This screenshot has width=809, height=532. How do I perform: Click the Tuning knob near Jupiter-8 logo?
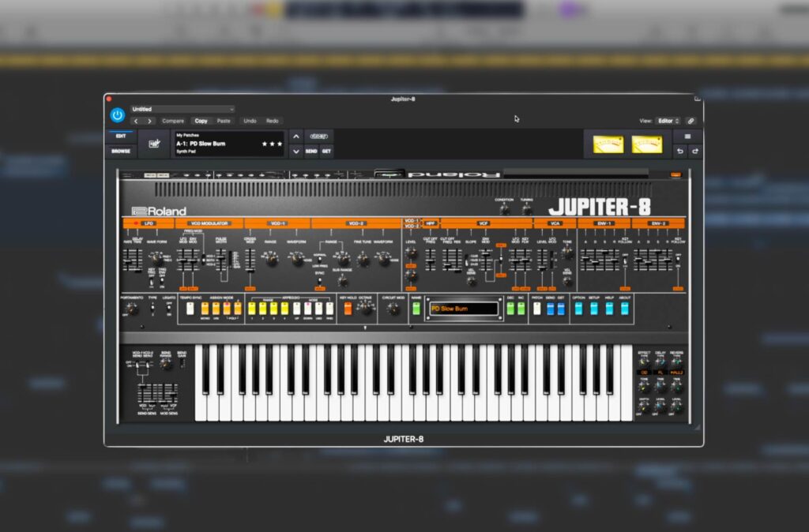526,210
